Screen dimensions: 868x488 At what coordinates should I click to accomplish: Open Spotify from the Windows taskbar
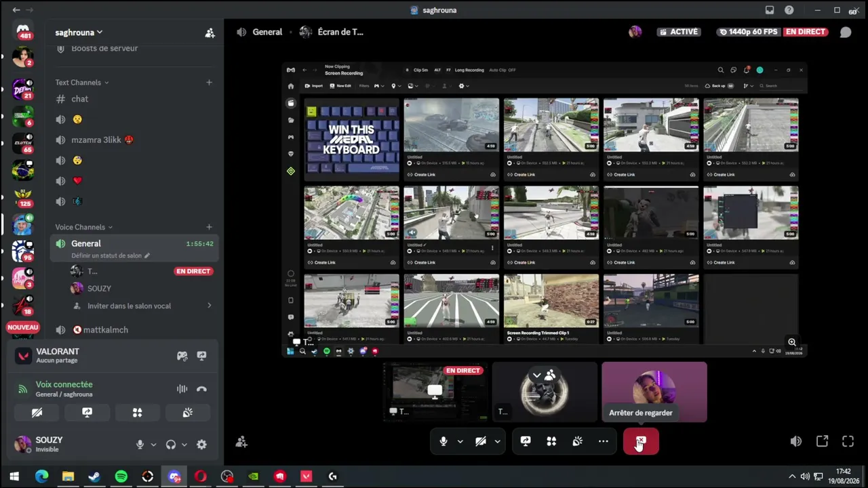point(121,476)
